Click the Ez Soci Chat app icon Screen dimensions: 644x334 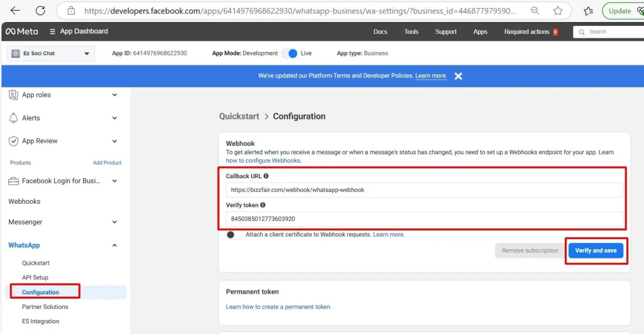coord(16,53)
